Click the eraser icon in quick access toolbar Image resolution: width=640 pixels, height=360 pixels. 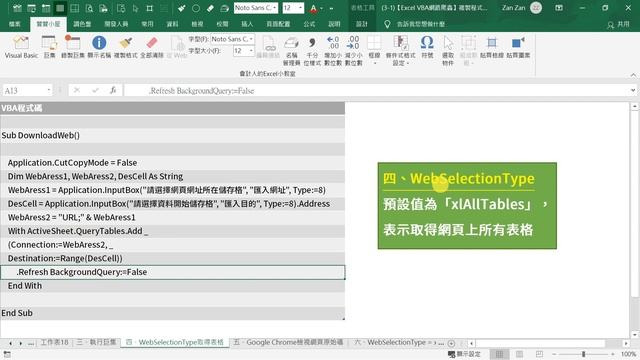(x=210, y=8)
